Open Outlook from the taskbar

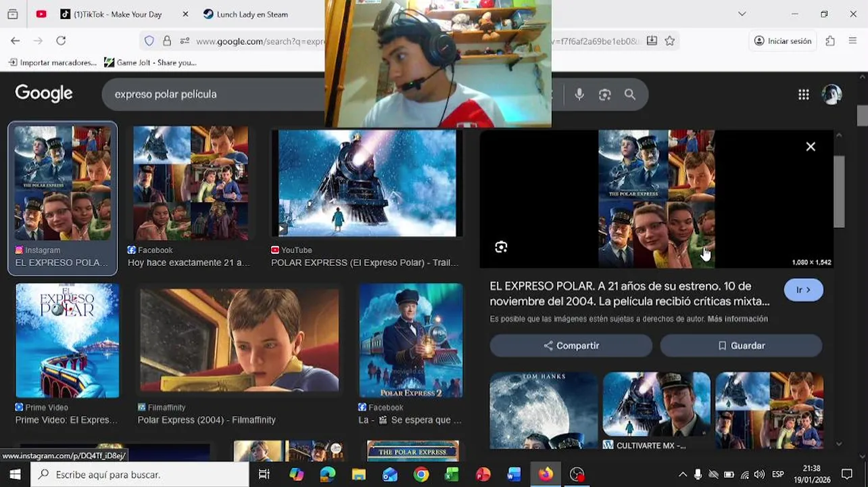pyautogui.click(x=389, y=474)
